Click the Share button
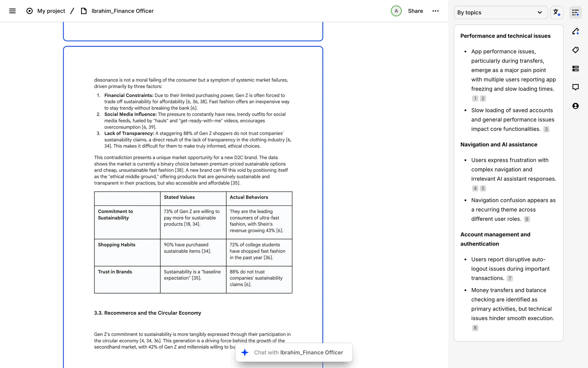588x368 pixels. [x=415, y=11]
